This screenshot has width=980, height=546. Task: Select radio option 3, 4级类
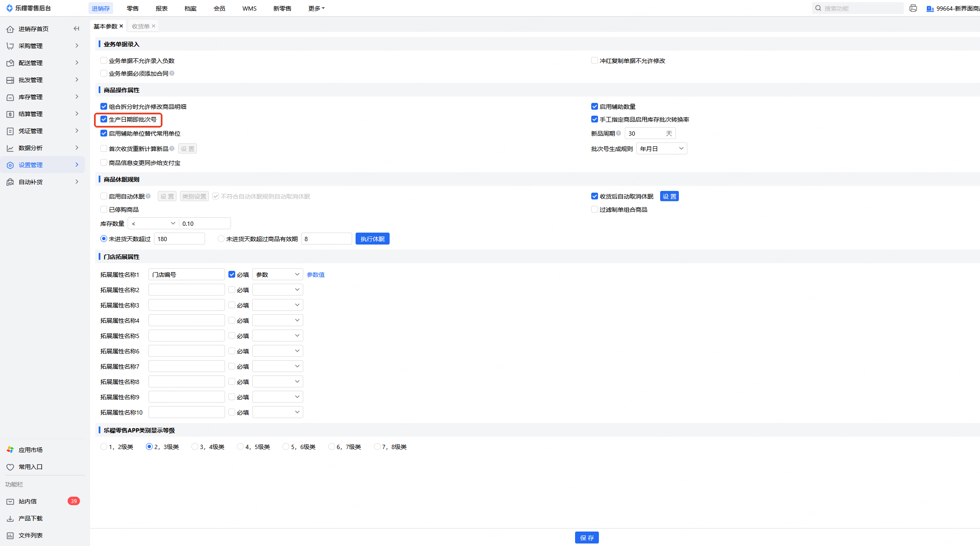point(195,447)
